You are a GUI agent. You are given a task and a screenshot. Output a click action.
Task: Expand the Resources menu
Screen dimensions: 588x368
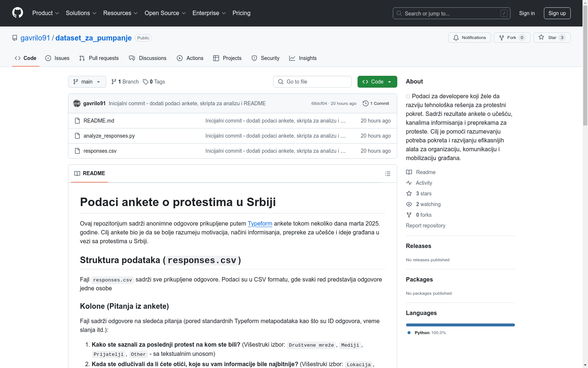[x=121, y=13]
